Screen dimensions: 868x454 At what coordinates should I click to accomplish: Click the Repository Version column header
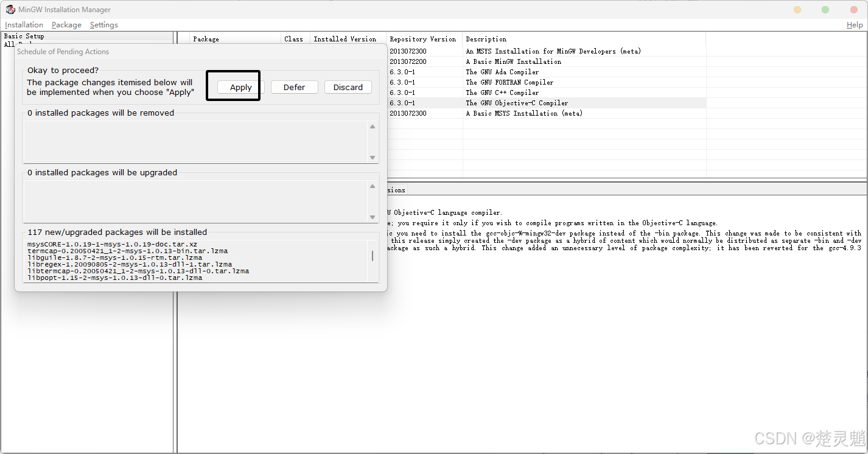click(424, 39)
